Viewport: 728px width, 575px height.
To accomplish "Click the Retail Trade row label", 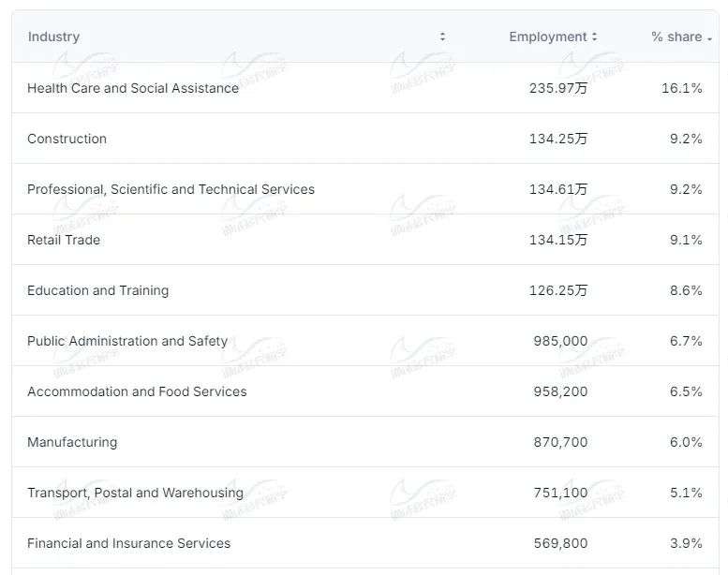I will (x=64, y=240).
